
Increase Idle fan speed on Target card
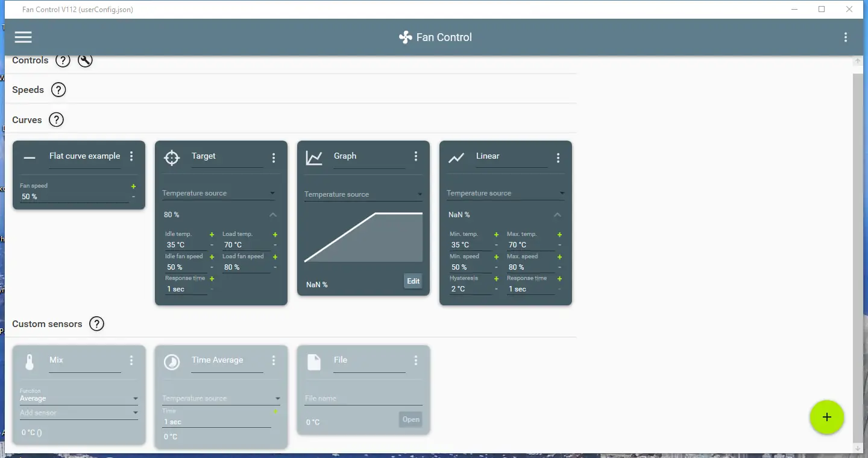212,257
